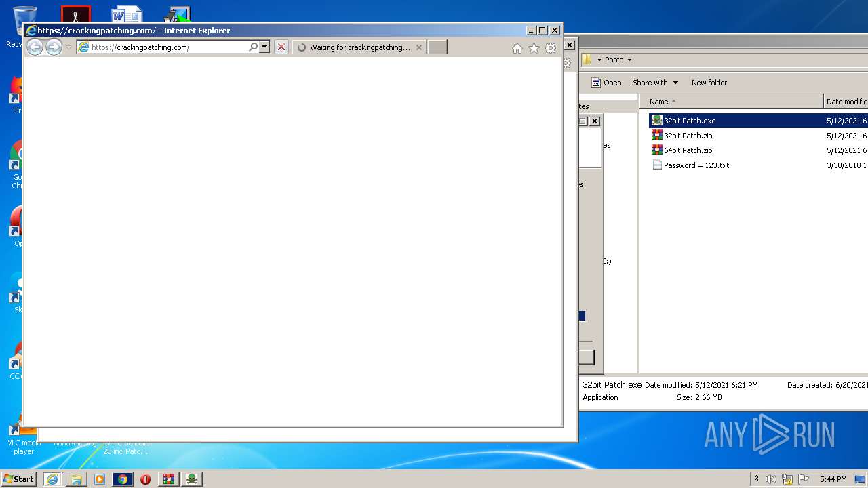Select the 64bit Patch.zip archive
The height and width of the screenshot is (488, 868).
(688, 150)
